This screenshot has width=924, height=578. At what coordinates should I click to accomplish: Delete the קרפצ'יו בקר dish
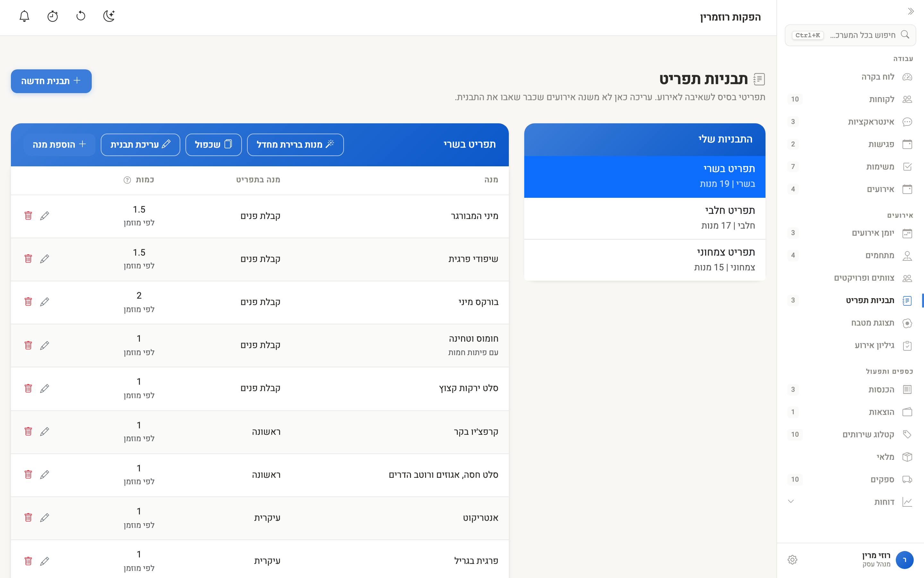[x=28, y=432]
